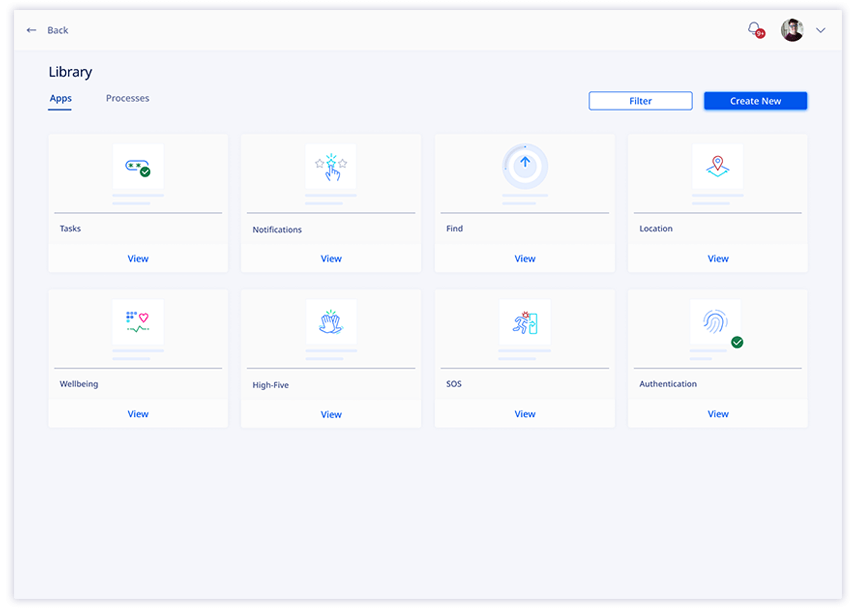Click the SOS emergency exit icon
This screenshot has width=856, height=609.
pos(525,322)
